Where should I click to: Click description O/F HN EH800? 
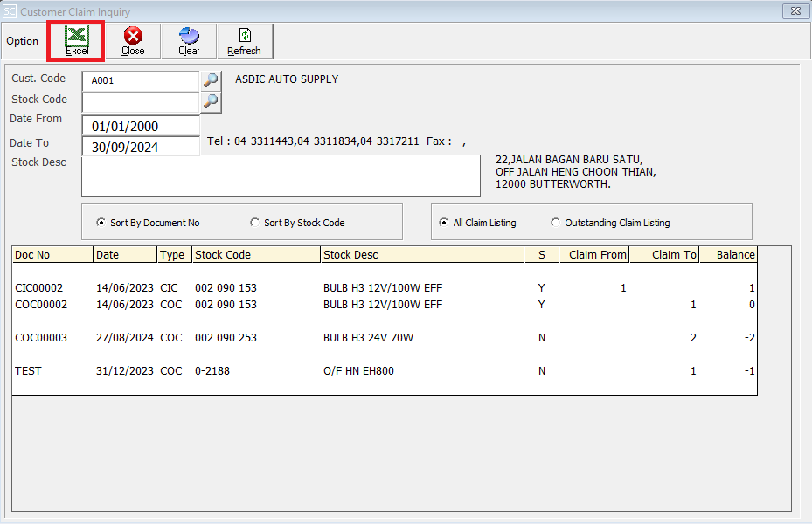358,371
